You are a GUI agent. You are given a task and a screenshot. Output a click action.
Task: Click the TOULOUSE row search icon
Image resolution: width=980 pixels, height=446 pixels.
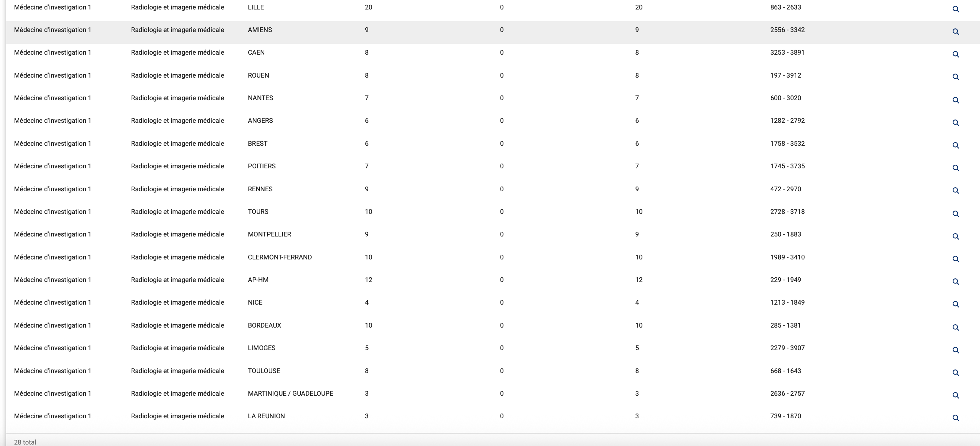(x=955, y=373)
